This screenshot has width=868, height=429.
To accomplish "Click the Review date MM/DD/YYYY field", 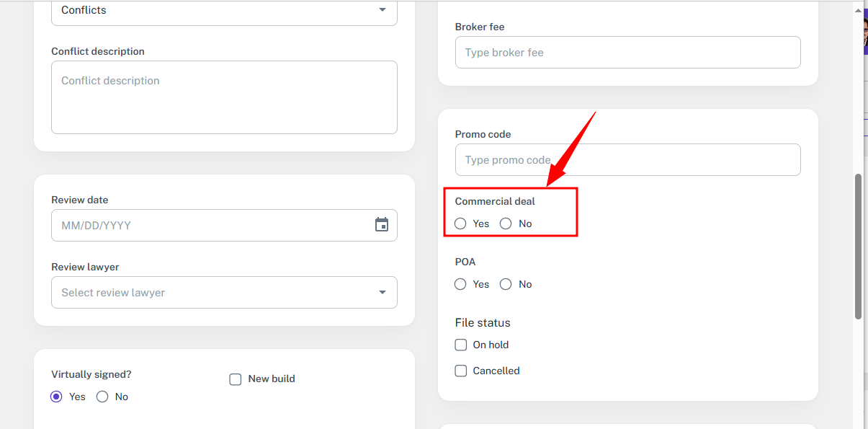I will click(209, 225).
